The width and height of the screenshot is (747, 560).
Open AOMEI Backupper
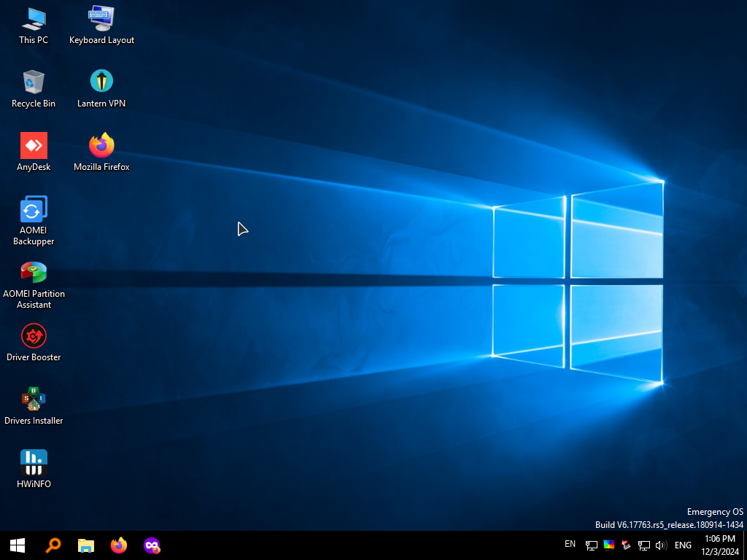(34, 208)
